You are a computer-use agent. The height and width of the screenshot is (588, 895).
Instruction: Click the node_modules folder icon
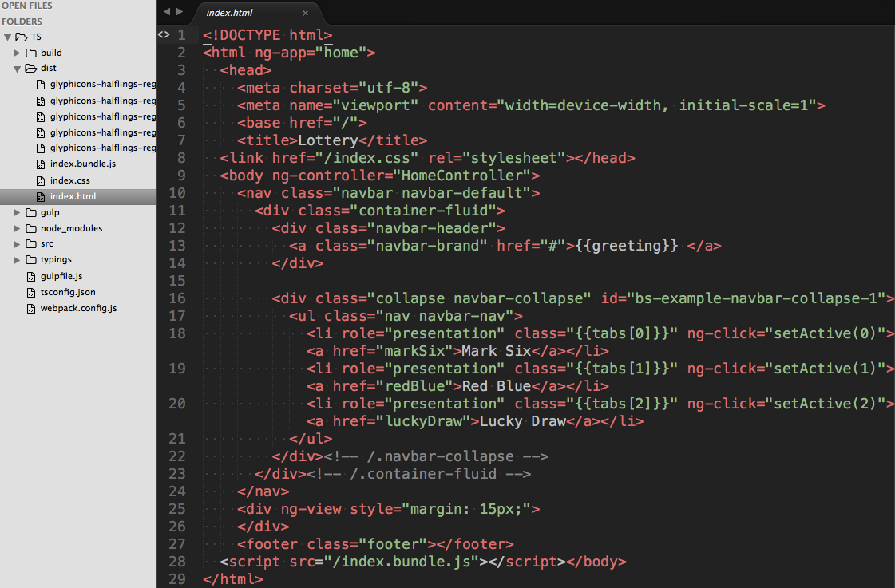pos(31,228)
